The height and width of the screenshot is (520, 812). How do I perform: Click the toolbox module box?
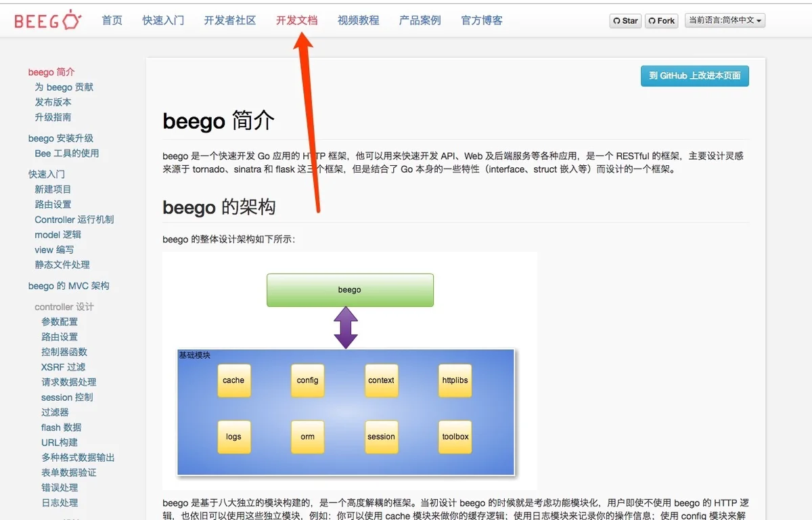point(455,437)
